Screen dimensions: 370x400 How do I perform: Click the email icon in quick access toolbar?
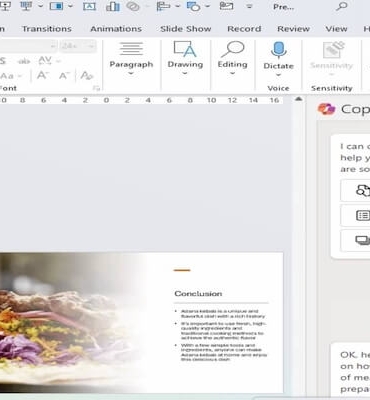click(226, 6)
